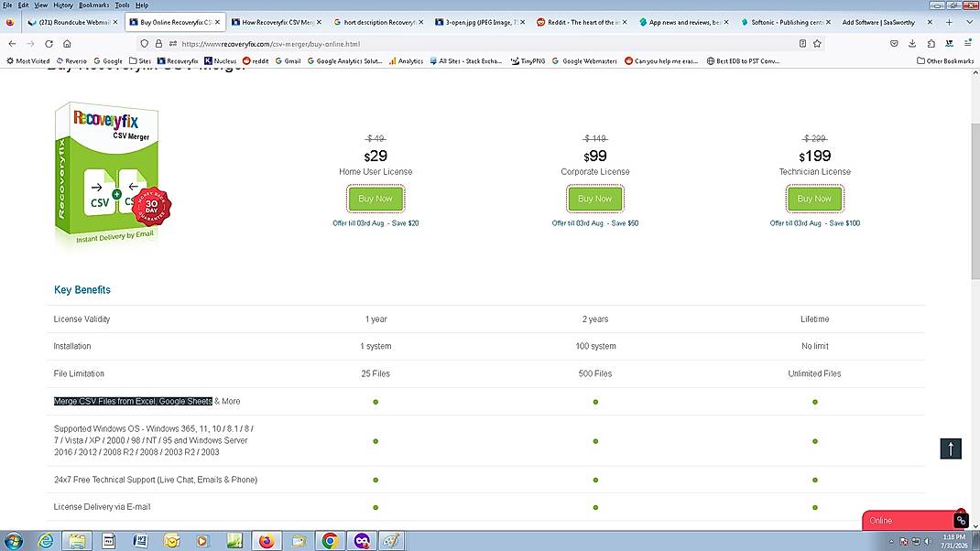This screenshot has width=980, height=551.
Task: Buy Now for the Corporate License
Action: click(x=595, y=199)
